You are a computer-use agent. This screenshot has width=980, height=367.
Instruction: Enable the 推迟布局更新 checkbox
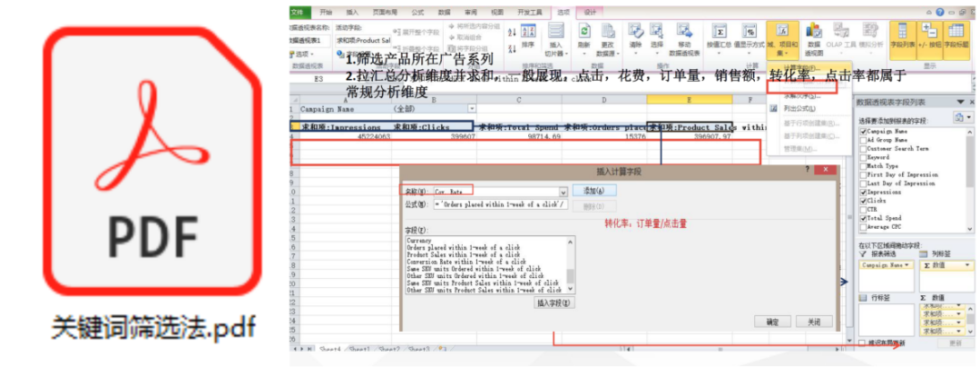863,343
